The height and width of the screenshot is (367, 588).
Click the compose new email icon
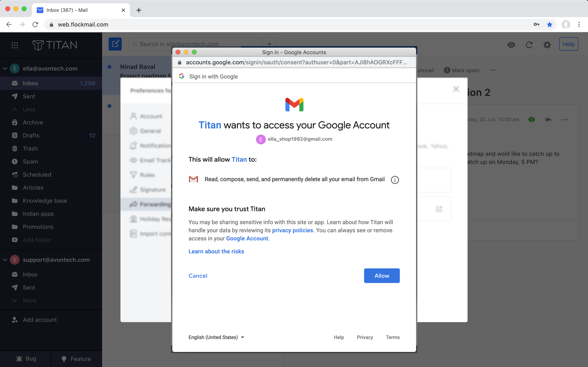point(115,44)
